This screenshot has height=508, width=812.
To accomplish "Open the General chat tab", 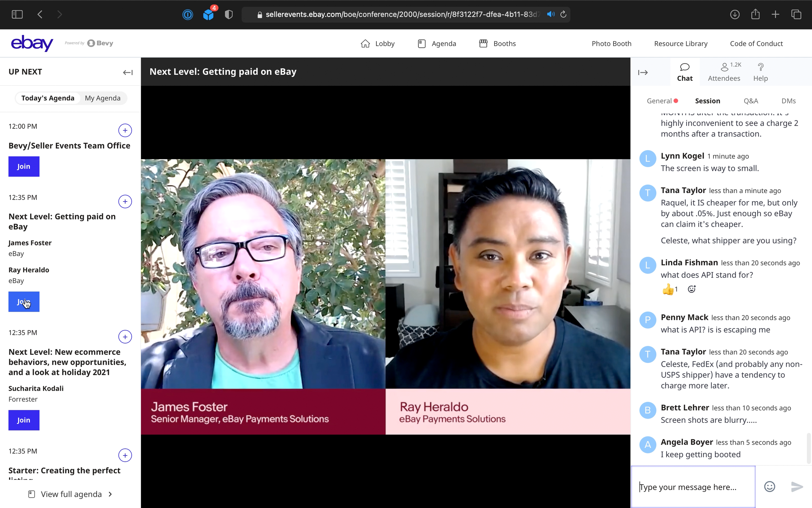I will (x=659, y=101).
